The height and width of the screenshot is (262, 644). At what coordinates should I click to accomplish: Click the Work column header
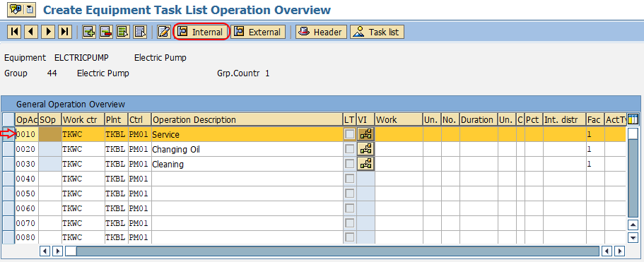pos(399,119)
